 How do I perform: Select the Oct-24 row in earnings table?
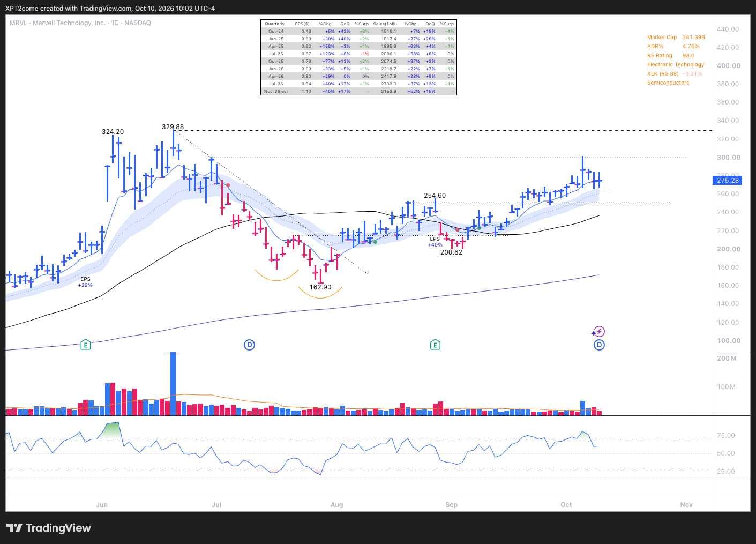(358, 31)
